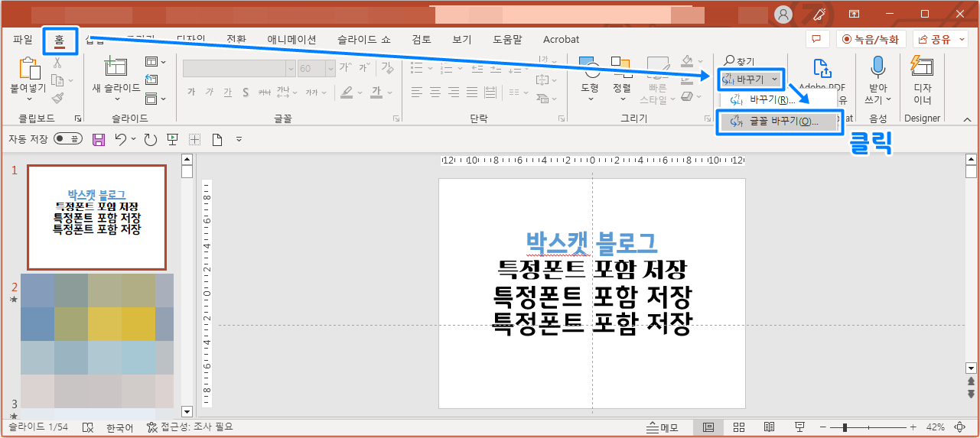This screenshot has height=438, width=980.
Task: Click the Reset slide icon
Action: 151,79
